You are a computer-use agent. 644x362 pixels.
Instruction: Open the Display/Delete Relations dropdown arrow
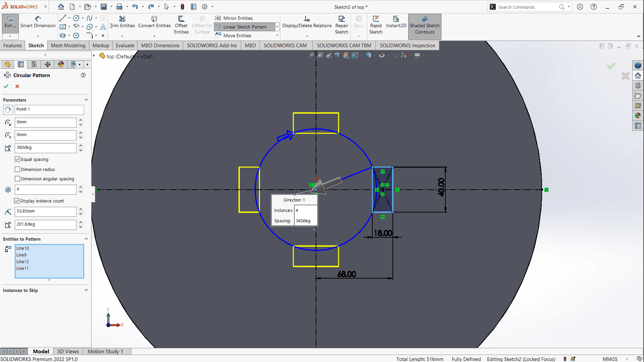pyautogui.click(x=307, y=36)
